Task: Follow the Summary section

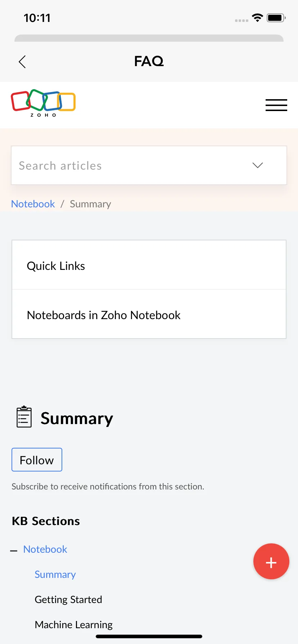Action: [x=37, y=460]
